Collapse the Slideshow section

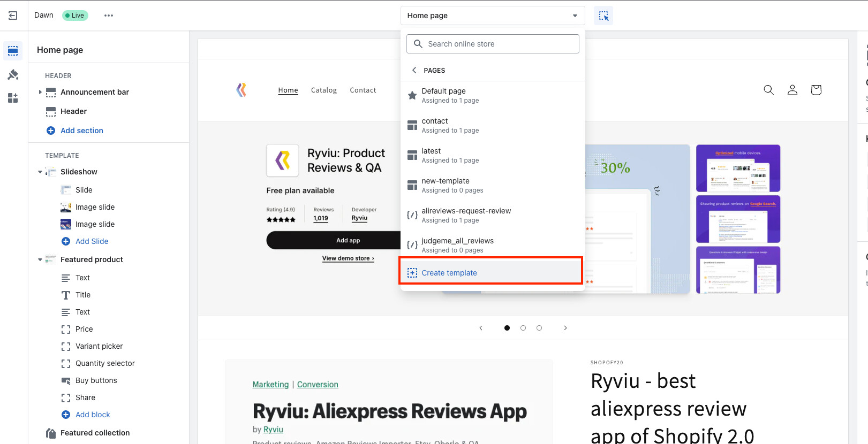click(40, 172)
